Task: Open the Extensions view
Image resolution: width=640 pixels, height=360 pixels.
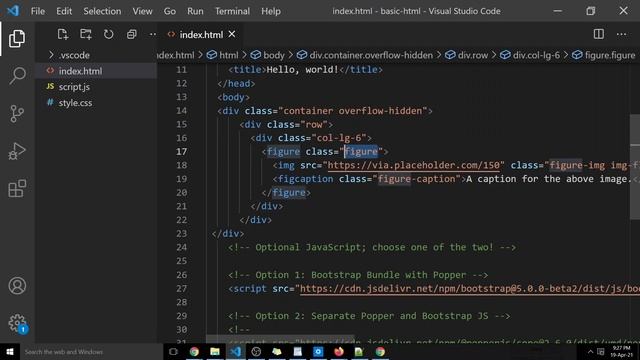Action: (17, 188)
